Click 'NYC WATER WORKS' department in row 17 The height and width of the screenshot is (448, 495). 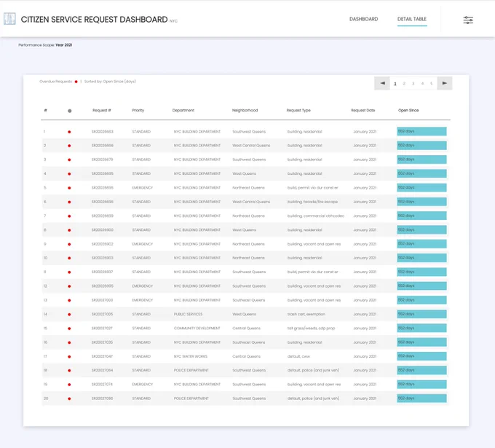191,356
